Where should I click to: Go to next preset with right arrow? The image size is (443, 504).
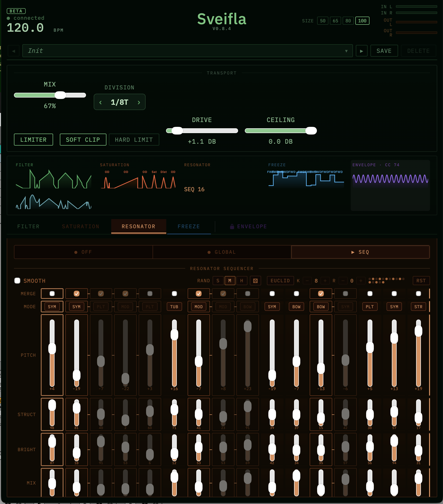[361, 51]
